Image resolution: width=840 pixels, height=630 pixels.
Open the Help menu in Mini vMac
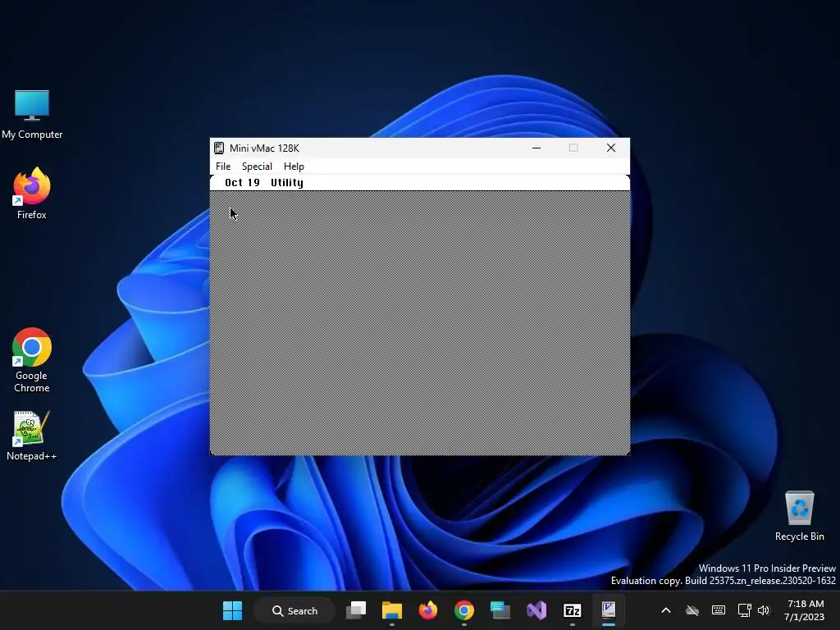coord(294,166)
